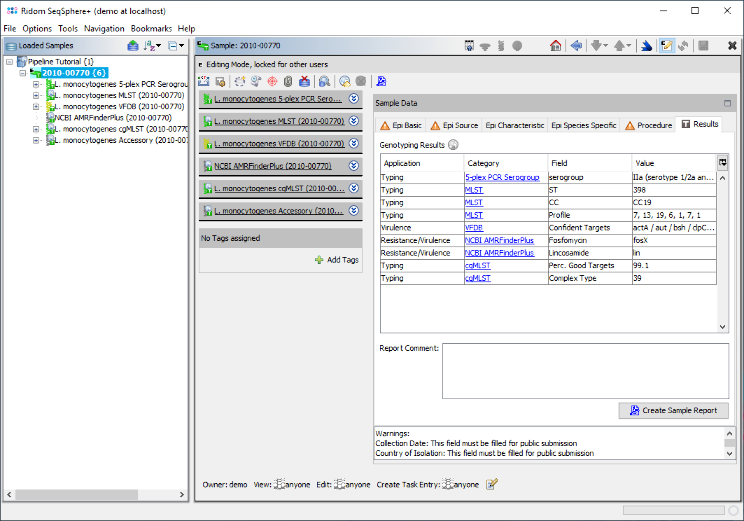Click Add Tags
The height and width of the screenshot is (521, 744).
[337, 260]
